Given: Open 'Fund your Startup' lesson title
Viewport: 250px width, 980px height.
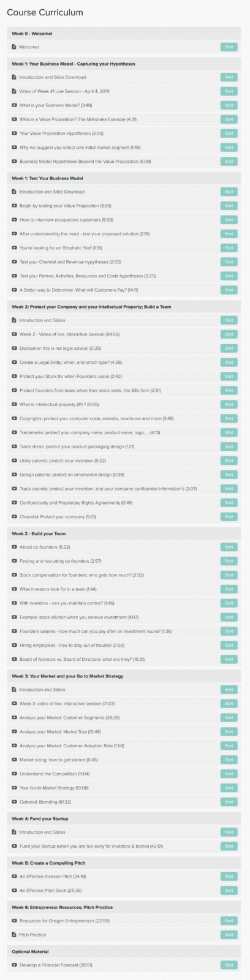Looking at the screenshot, I should pos(91,846).
